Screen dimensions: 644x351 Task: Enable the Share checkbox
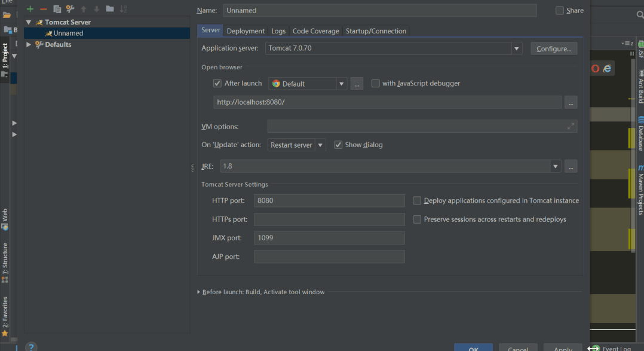[559, 11]
